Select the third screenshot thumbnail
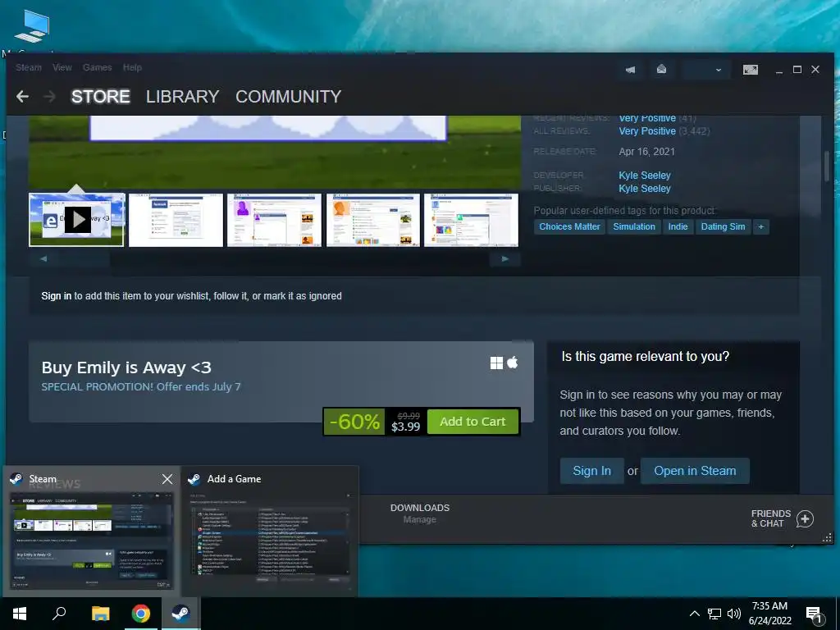 pyautogui.click(x=274, y=220)
